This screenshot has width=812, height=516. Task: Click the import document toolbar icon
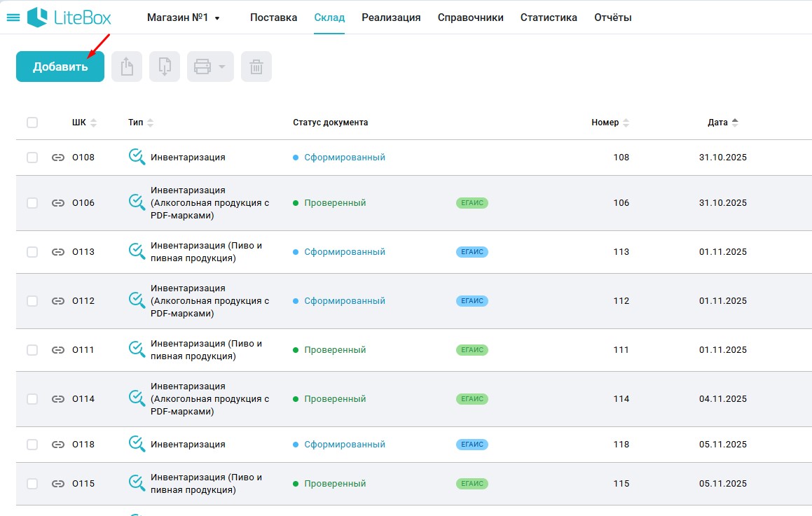point(165,67)
